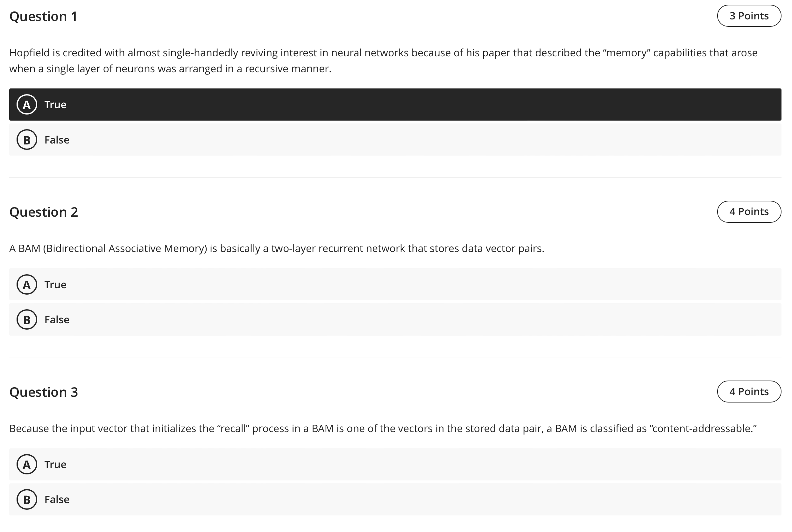Image resolution: width=792 pixels, height=532 pixels.
Task: Click the circled A icon in Question 1
Action: (x=27, y=104)
